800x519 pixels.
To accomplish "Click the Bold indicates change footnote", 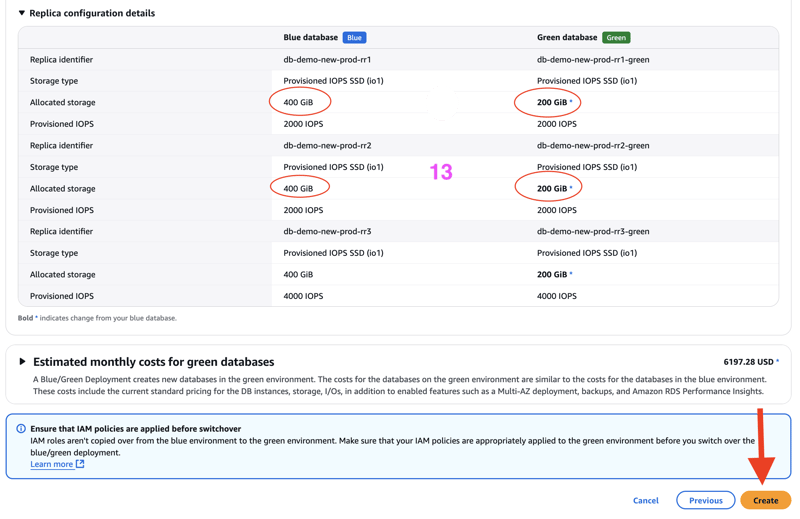I will (x=97, y=318).
